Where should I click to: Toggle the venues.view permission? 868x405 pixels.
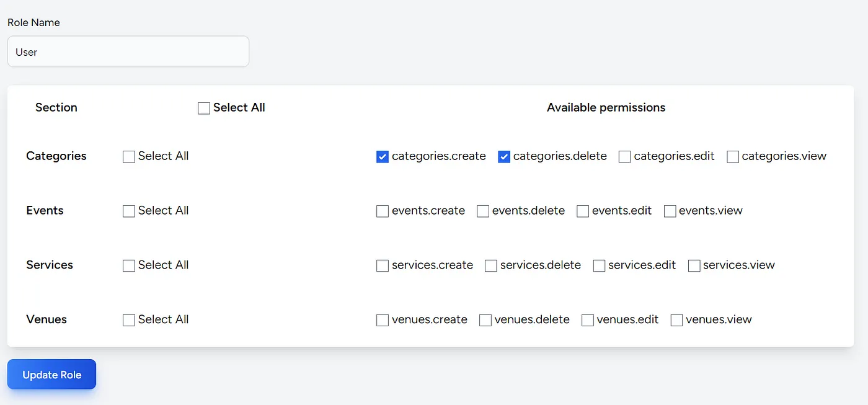tap(677, 321)
